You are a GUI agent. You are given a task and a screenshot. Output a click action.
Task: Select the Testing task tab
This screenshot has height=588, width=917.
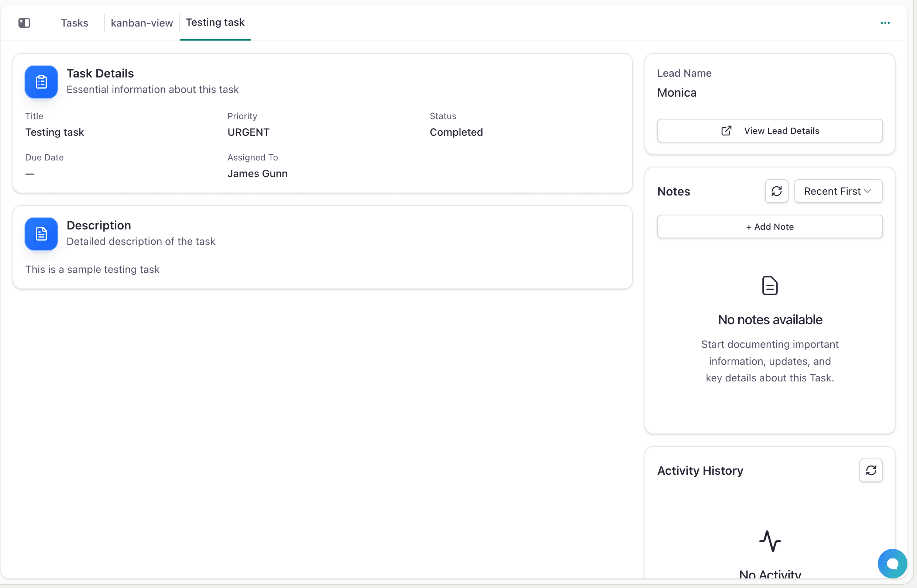215,23
